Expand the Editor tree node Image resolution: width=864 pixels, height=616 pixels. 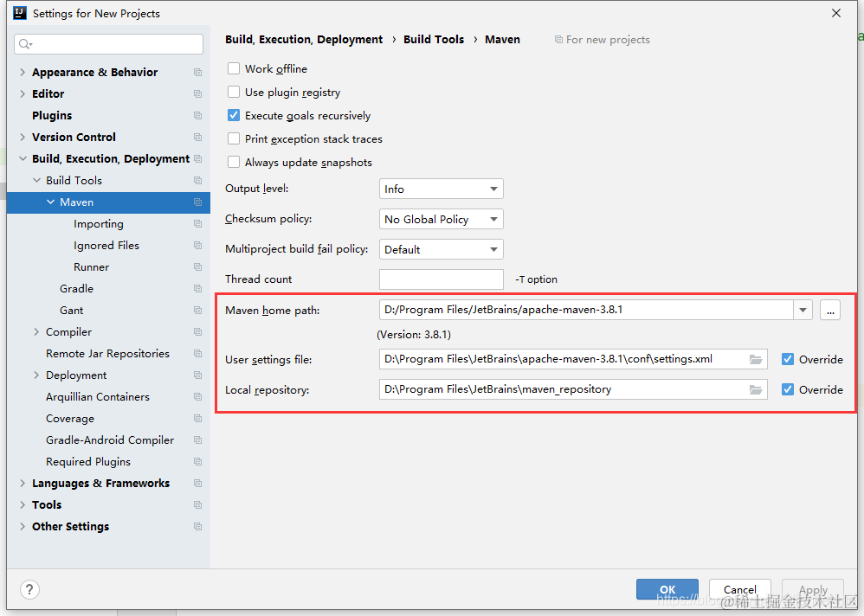tap(23, 93)
